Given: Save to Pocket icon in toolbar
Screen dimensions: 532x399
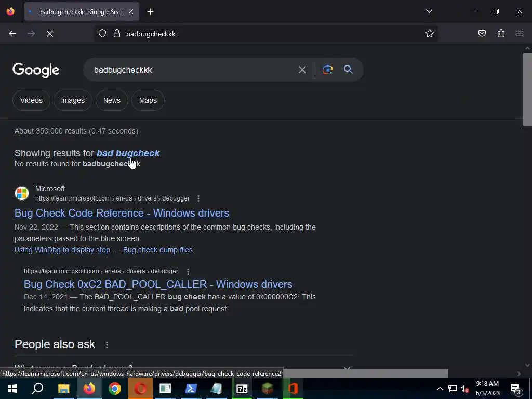Looking at the screenshot, I should coord(482,34).
